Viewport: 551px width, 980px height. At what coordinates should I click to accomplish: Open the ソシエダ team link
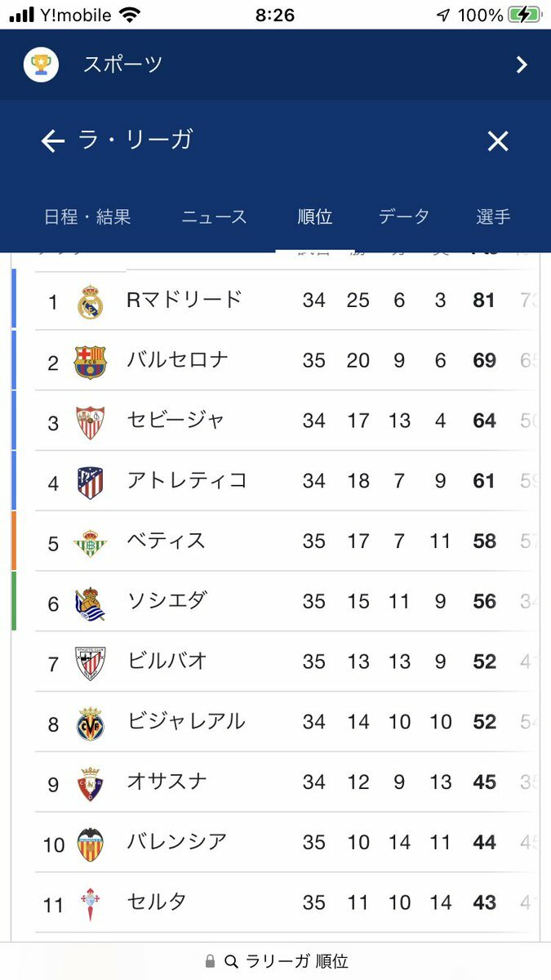click(167, 601)
